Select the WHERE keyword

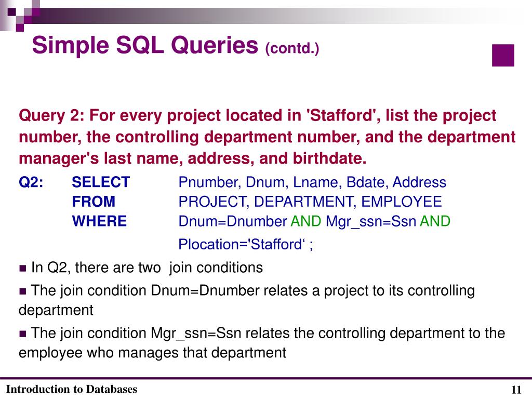(x=99, y=221)
